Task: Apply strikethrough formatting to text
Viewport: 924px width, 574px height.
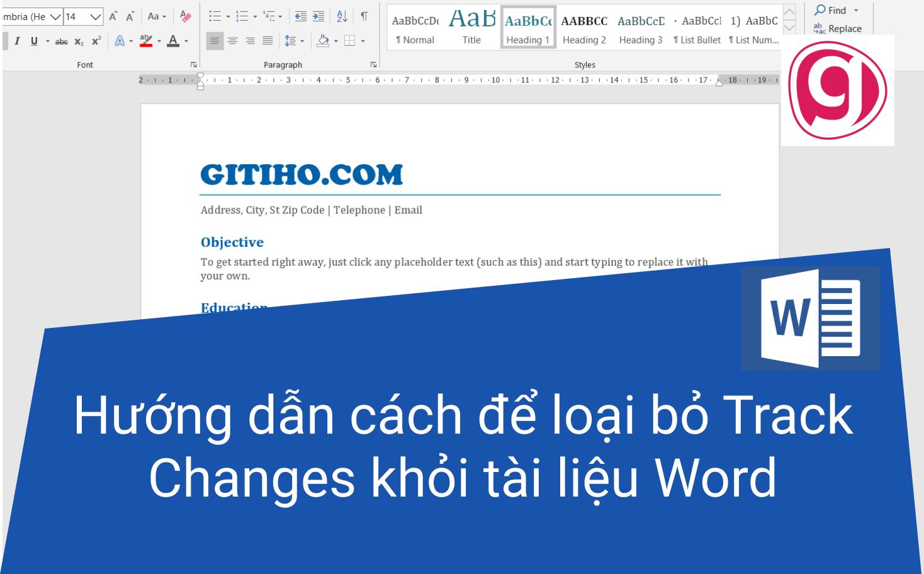Action: point(61,41)
